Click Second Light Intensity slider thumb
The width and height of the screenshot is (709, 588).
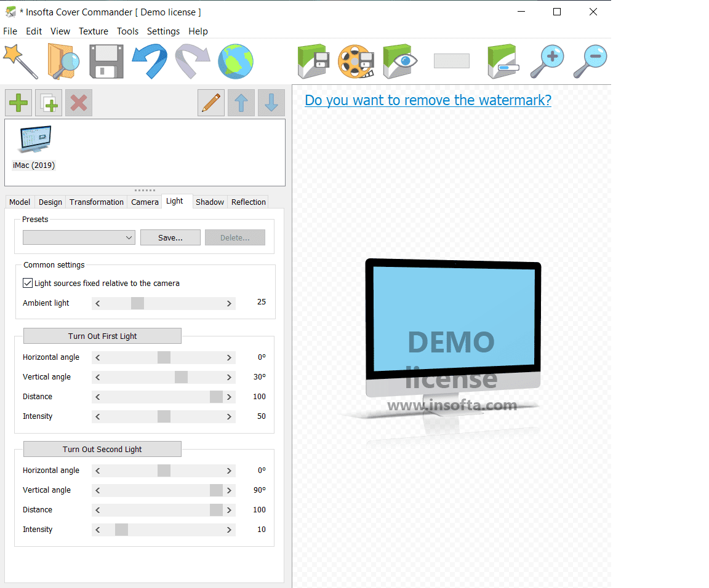point(122,530)
